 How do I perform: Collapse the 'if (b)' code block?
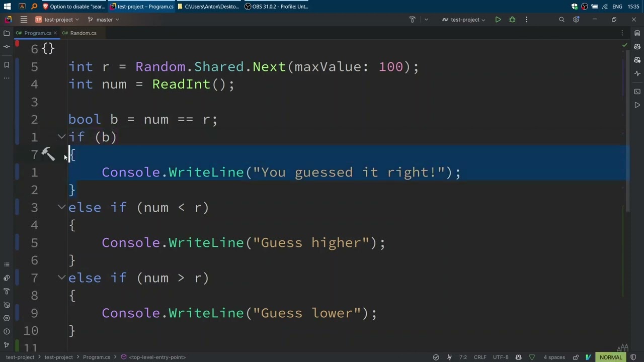(61, 136)
